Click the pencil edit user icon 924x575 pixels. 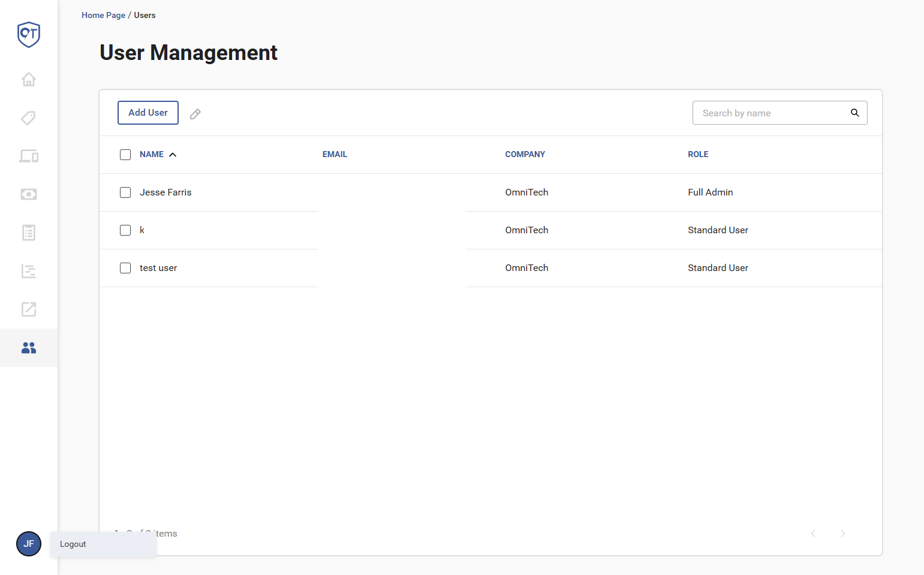click(x=195, y=114)
